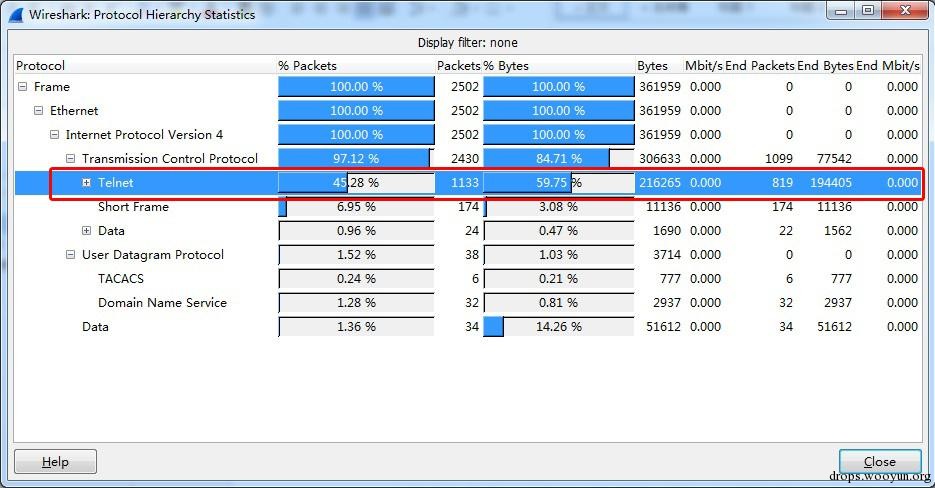This screenshot has height=488, width=935.
Task: Click the Telnet 45.28 % packets bar
Action: (x=356, y=183)
